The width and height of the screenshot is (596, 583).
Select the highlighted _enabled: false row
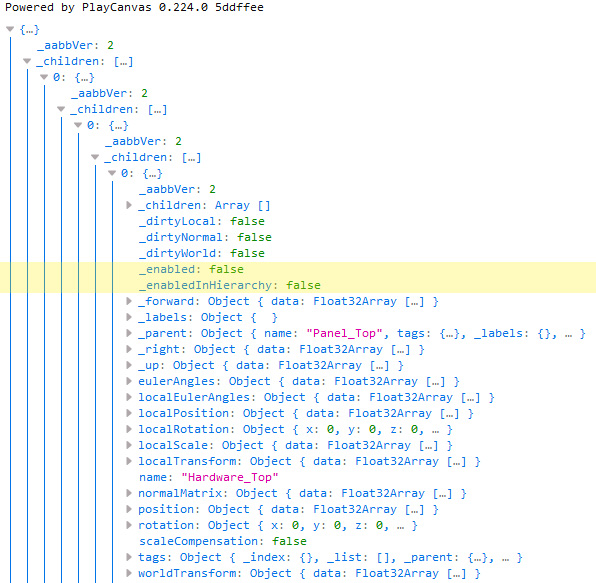298,269
